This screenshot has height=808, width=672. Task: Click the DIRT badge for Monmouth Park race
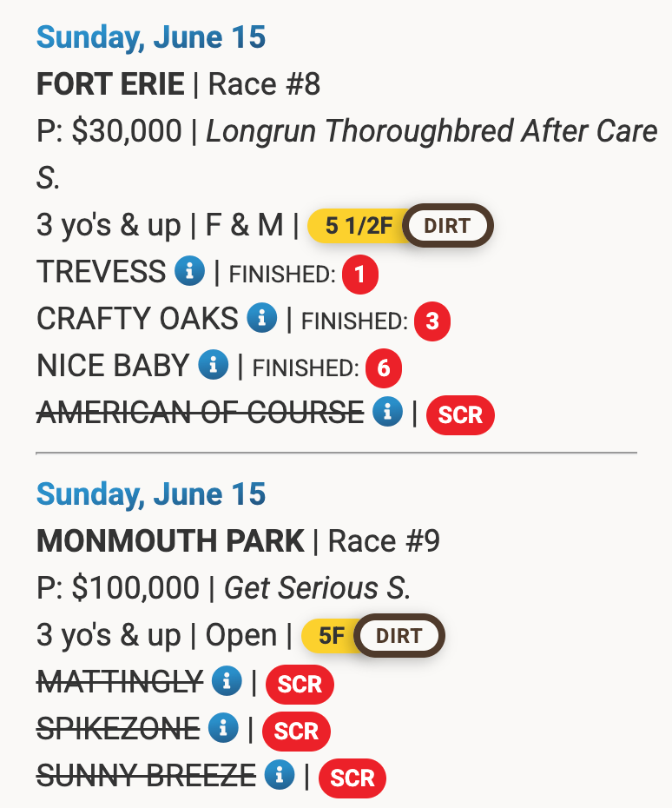tap(399, 635)
